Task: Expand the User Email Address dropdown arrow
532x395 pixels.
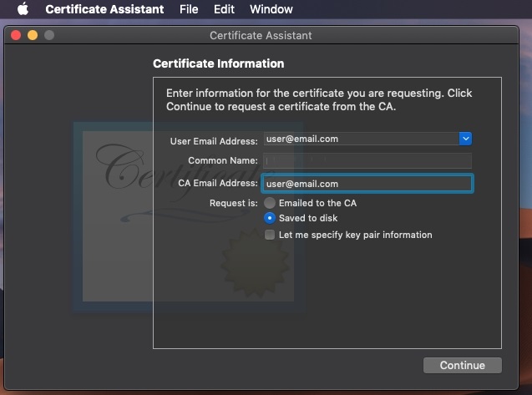Action: 465,139
